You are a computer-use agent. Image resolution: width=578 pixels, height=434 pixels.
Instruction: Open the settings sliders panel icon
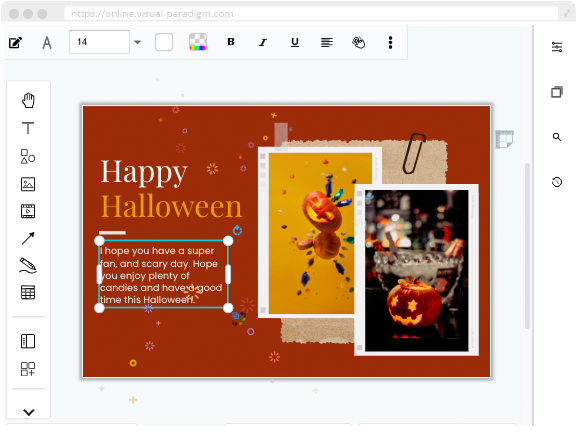[557, 47]
